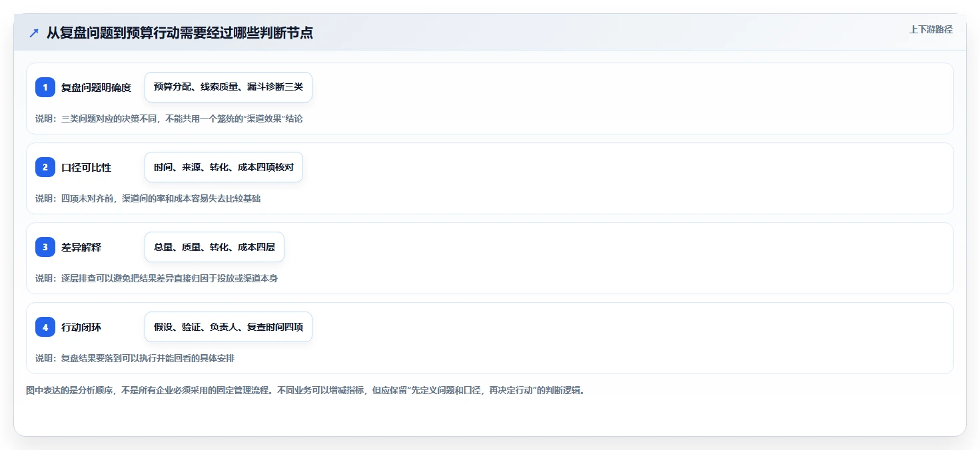Click step number badge 4
The width and height of the screenshot is (980, 450).
click(x=45, y=327)
